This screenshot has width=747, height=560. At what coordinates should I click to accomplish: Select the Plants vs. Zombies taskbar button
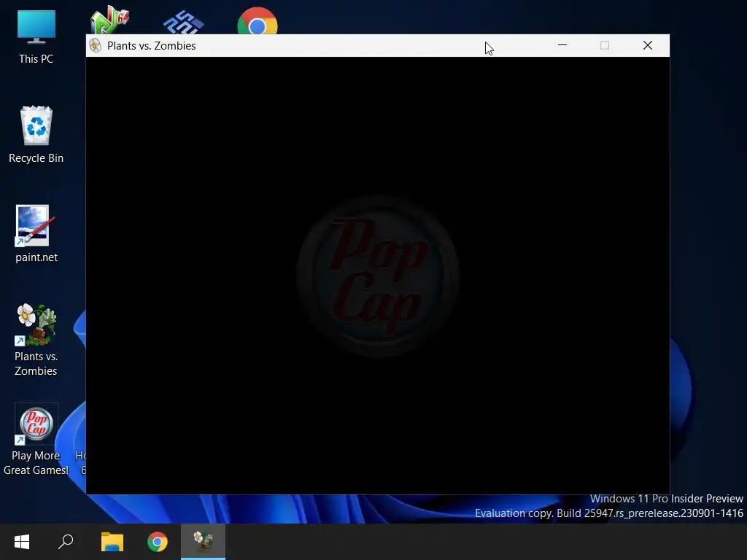203,542
